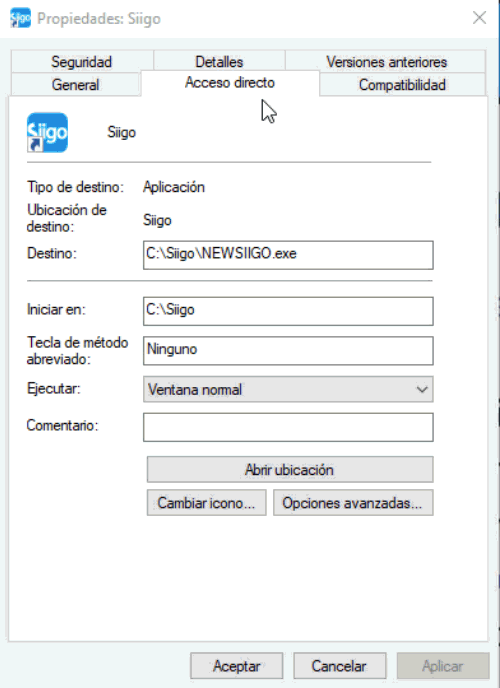500x688 pixels.
Task: Click the 'Destino:' label
Action: [x=52, y=253]
